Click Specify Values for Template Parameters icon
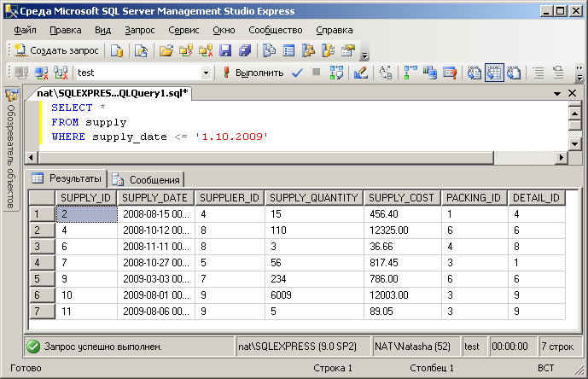The image size is (588, 379). point(386,73)
